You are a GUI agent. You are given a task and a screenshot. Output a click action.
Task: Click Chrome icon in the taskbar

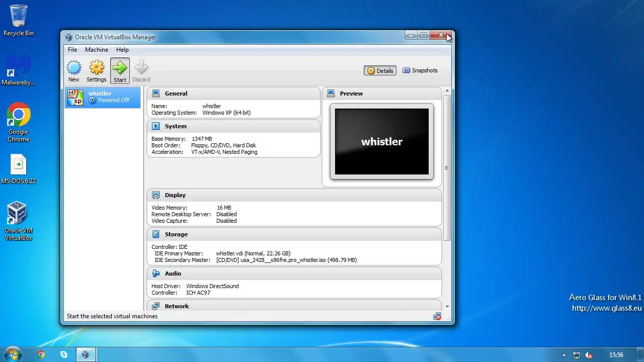[41, 354]
